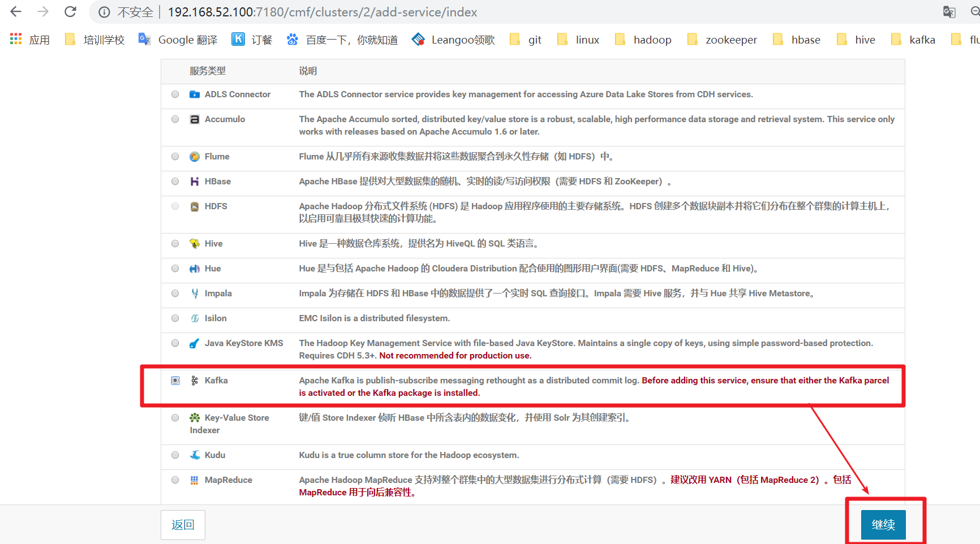Select the Isilon radio button
The height and width of the screenshot is (544, 980).
click(x=175, y=318)
